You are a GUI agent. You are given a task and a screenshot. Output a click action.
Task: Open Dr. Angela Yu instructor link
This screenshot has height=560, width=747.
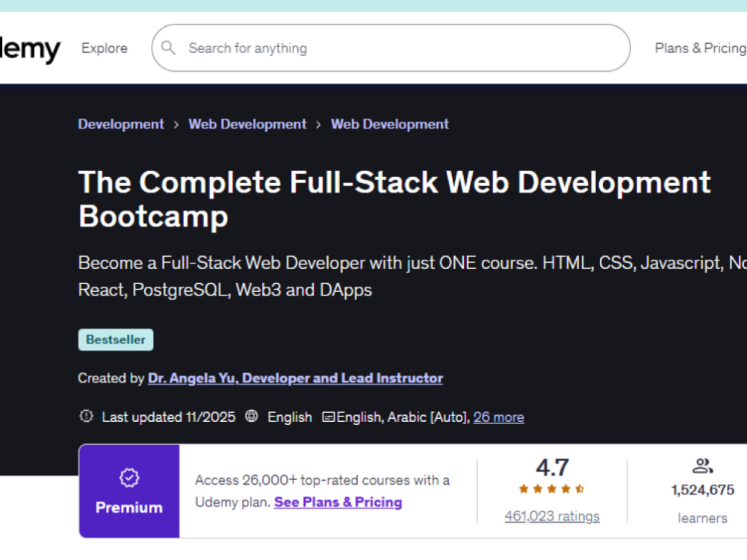(x=295, y=378)
